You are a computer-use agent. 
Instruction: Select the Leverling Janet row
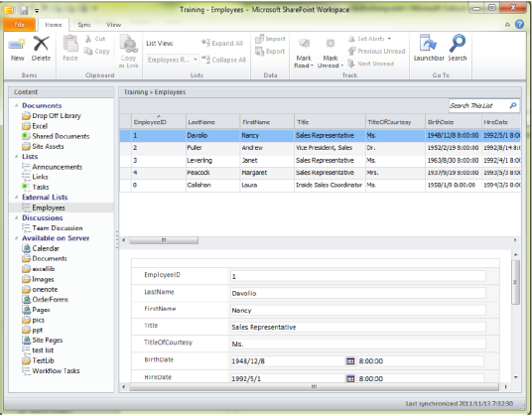321,160
